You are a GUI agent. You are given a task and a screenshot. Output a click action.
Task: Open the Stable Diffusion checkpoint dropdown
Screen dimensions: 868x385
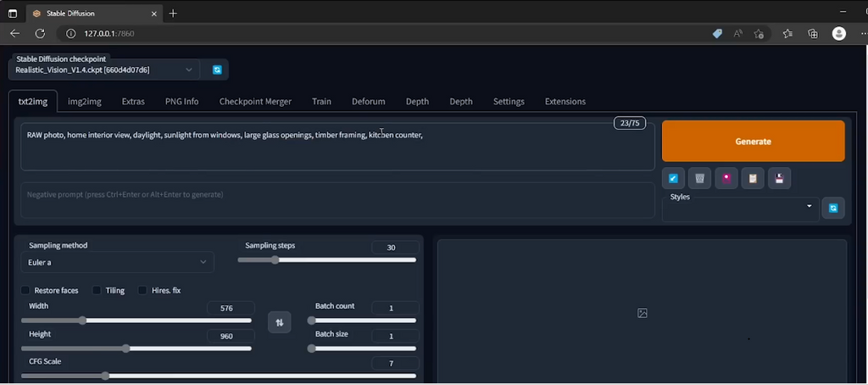(x=104, y=70)
